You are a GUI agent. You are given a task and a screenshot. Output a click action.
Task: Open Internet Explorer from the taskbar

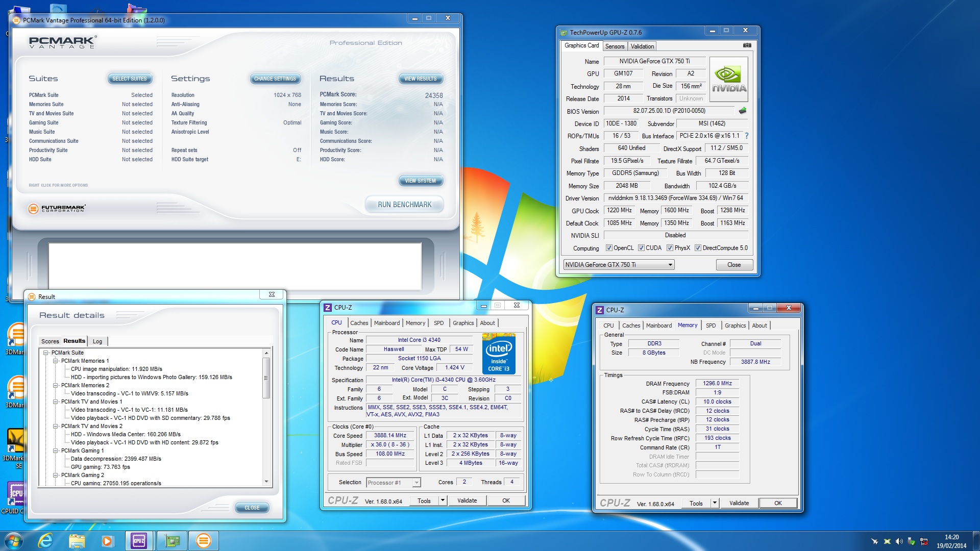point(45,541)
